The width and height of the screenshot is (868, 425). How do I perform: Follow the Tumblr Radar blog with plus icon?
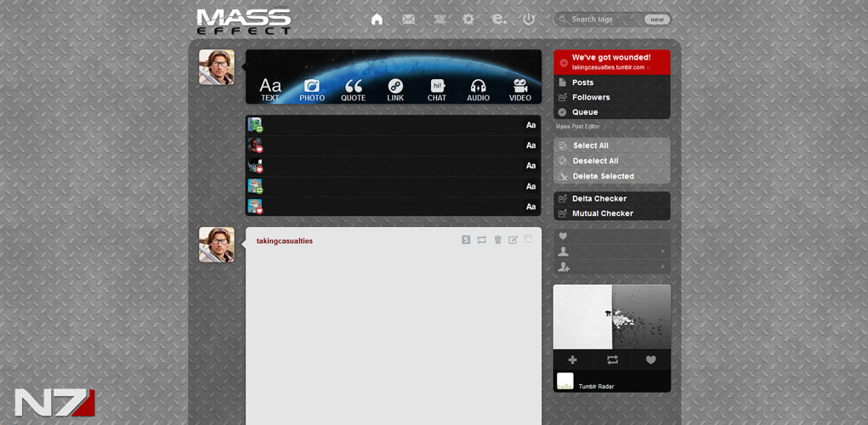pos(572,360)
